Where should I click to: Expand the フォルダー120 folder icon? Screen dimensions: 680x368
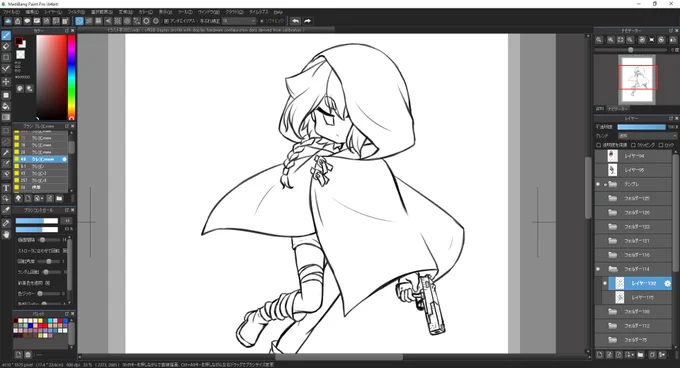click(x=612, y=213)
